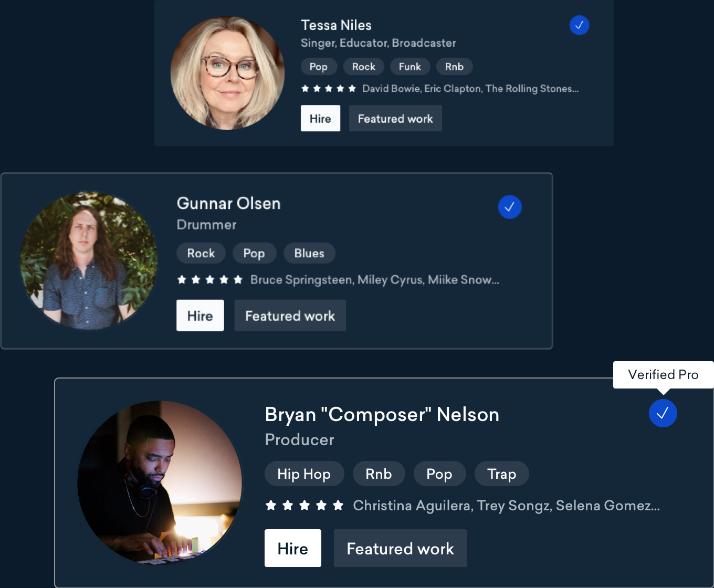This screenshot has width=714, height=588.
Task: Hire drummer Gunnar Olsen
Action: pos(200,316)
